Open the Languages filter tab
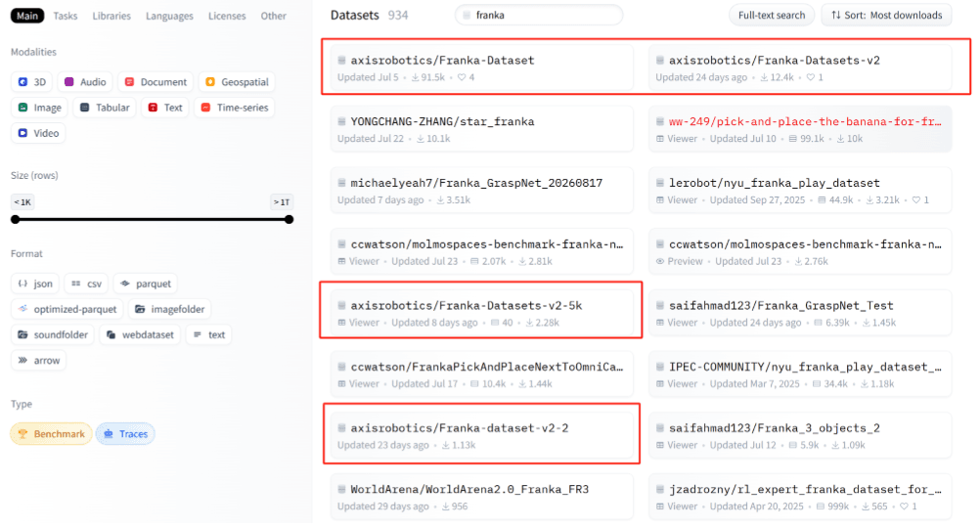This screenshot has height=528, width=980. pos(169,16)
